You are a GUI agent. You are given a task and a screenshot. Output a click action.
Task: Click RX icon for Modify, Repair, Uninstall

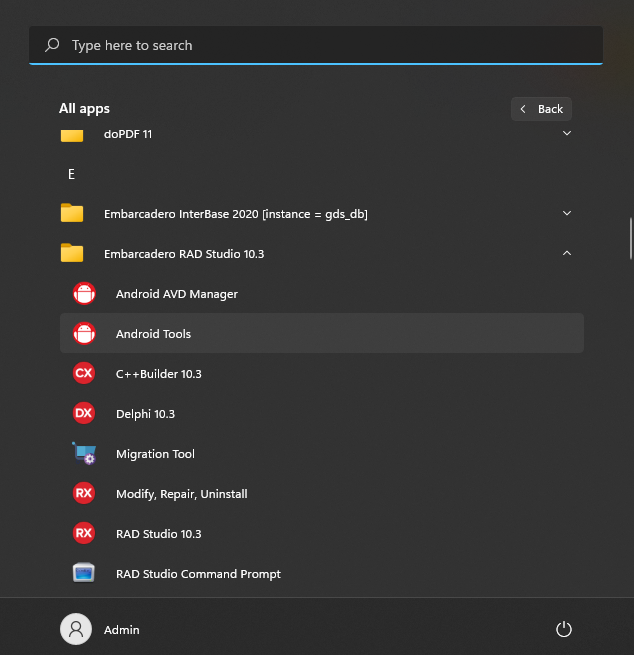84,493
